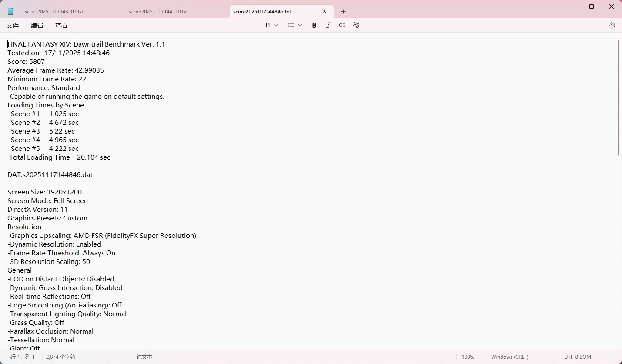
Task: Click the 'DirectX Version: 11' line
Action: click(37, 209)
